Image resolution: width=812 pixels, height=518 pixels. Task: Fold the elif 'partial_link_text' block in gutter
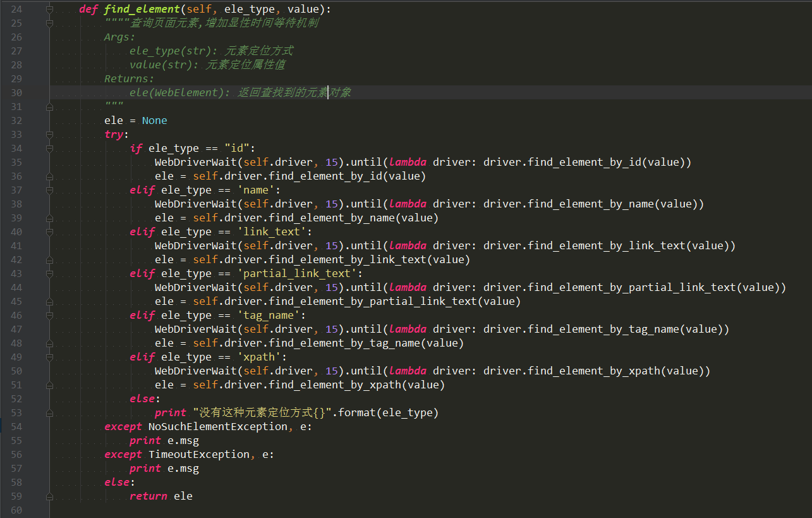pos(49,274)
